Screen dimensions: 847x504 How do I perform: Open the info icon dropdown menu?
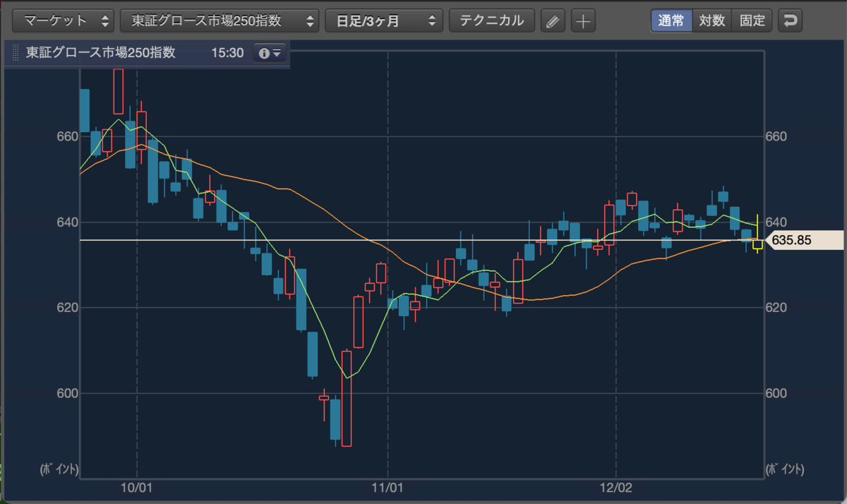[x=270, y=53]
